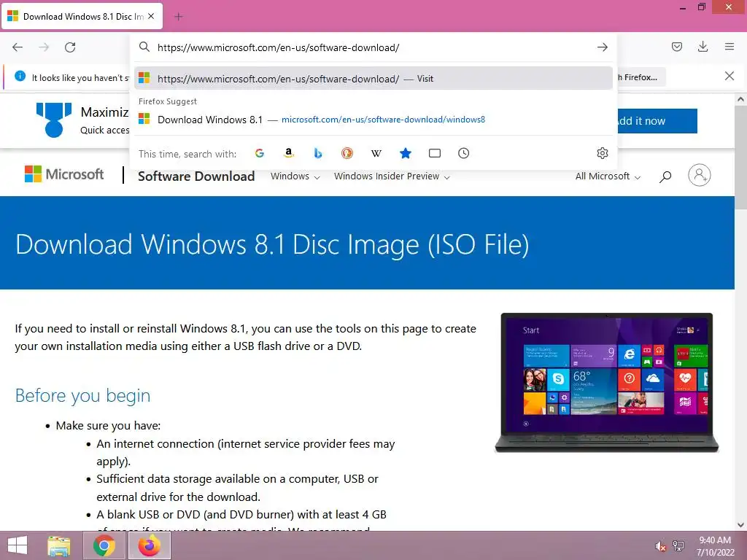Open the Windows Start button
747x560 pixels.
[x=18, y=545]
